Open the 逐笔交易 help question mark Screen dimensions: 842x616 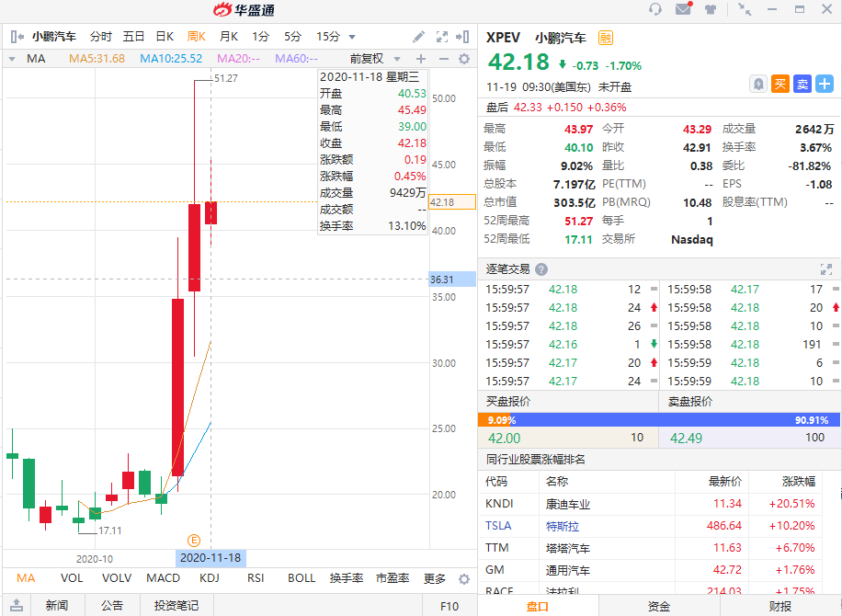(541, 269)
